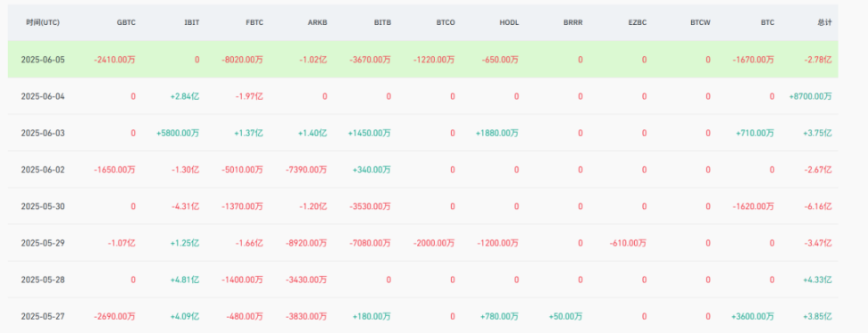This screenshot has height=333, width=868.
Task: Select the 2025-05-27 date cell
Action: tap(43, 316)
